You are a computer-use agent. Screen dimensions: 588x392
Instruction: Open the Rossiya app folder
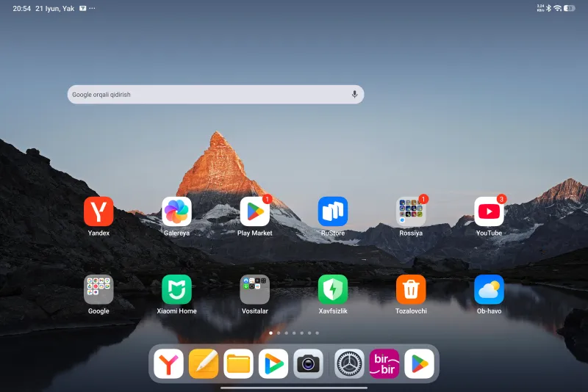pyautogui.click(x=411, y=211)
